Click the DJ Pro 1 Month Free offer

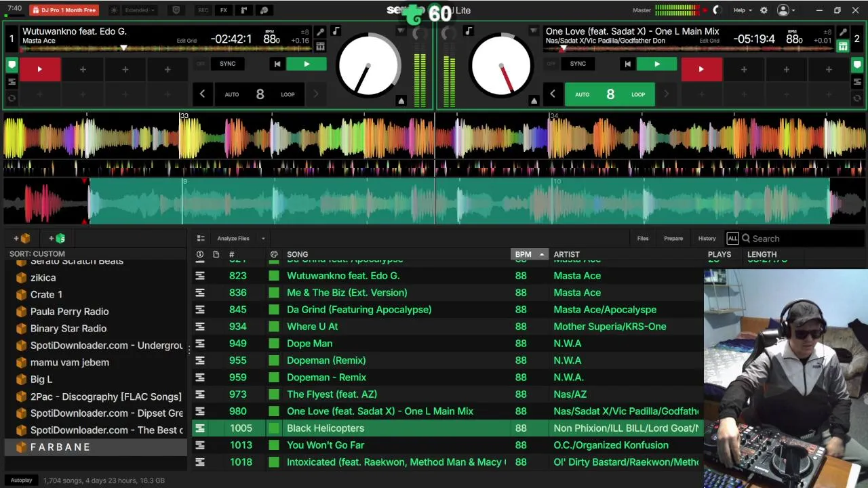[x=64, y=10]
